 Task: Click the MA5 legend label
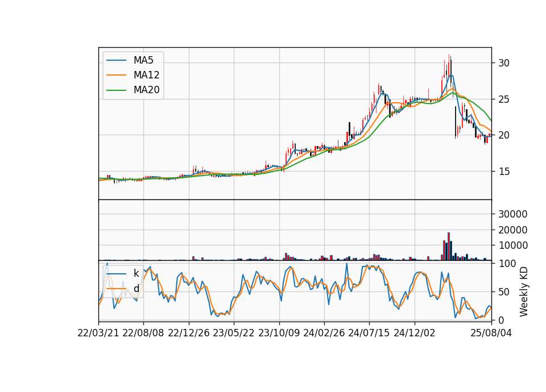143,60
